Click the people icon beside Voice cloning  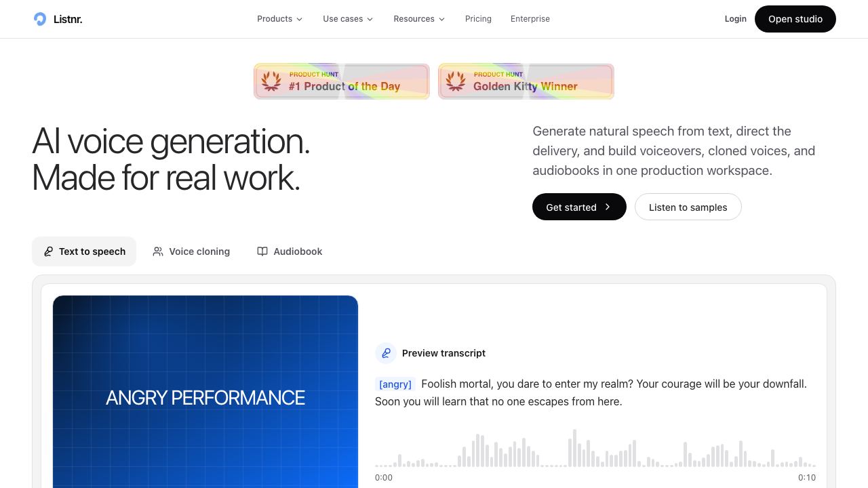click(x=158, y=251)
